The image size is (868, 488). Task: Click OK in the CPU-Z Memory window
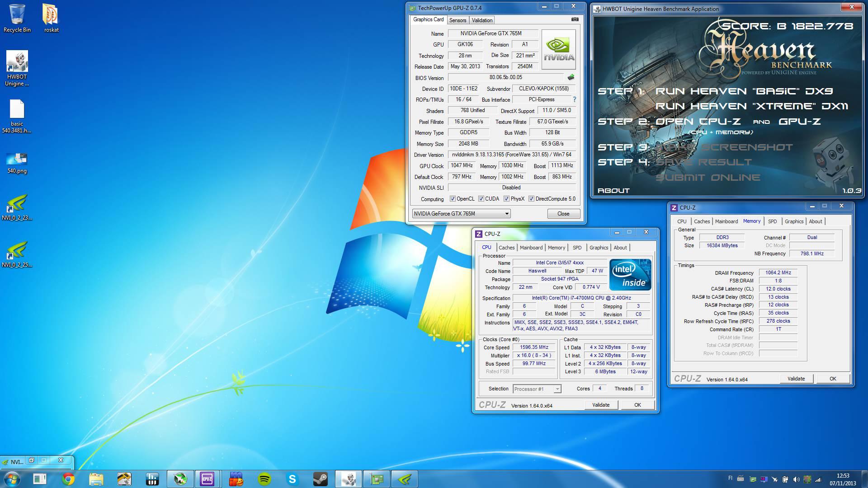(833, 379)
